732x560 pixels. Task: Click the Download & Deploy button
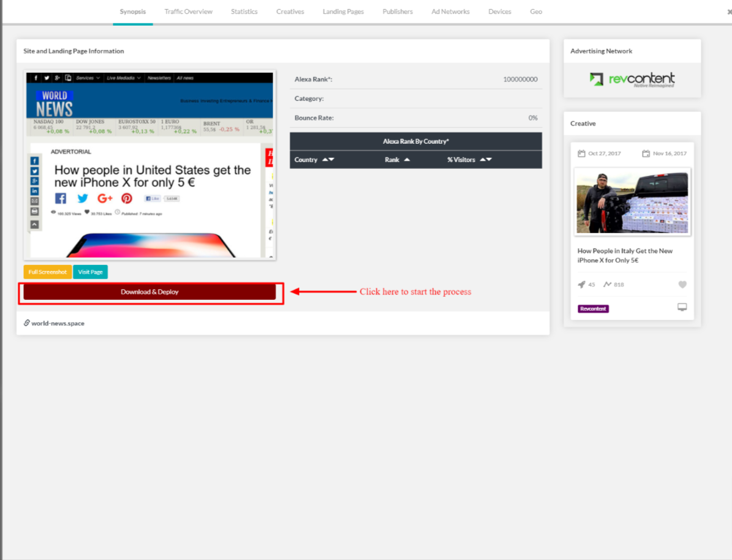tap(149, 292)
